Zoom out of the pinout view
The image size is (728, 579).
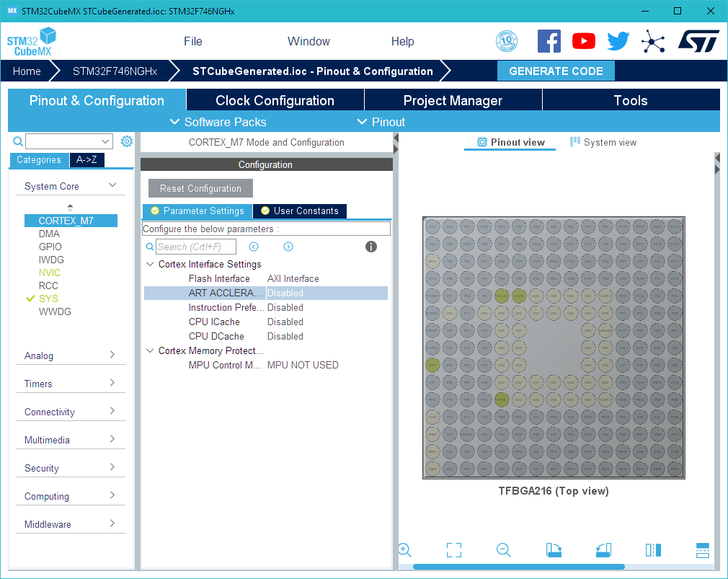coord(503,550)
